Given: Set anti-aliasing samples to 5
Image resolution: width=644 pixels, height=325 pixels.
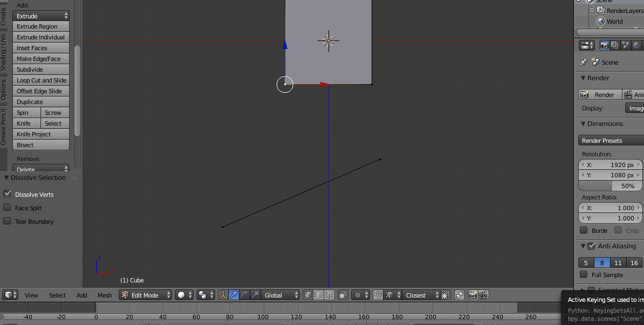Looking at the screenshot, I should pos(586,262).
